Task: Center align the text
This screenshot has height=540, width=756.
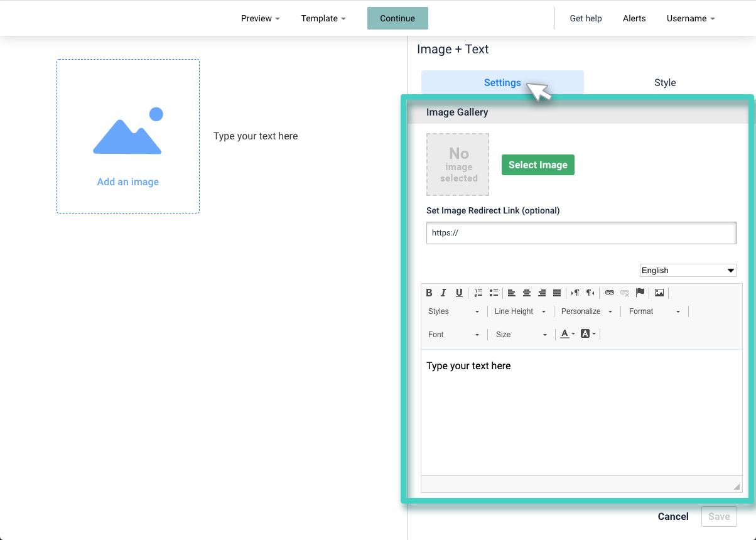Action: pos(527,293)
